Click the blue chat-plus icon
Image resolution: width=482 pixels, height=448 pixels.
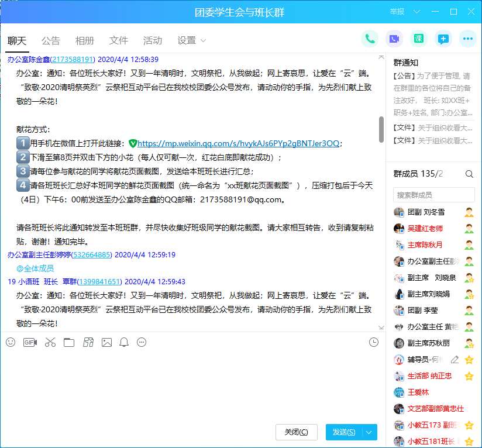click(x=443, y=39)
